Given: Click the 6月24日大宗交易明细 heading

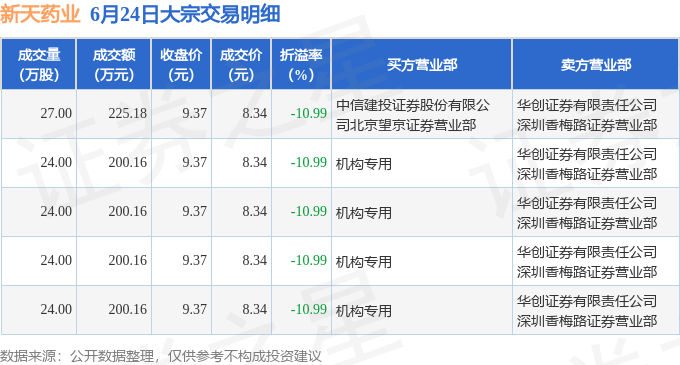Looking at the screenshot, I should [185, 14].
